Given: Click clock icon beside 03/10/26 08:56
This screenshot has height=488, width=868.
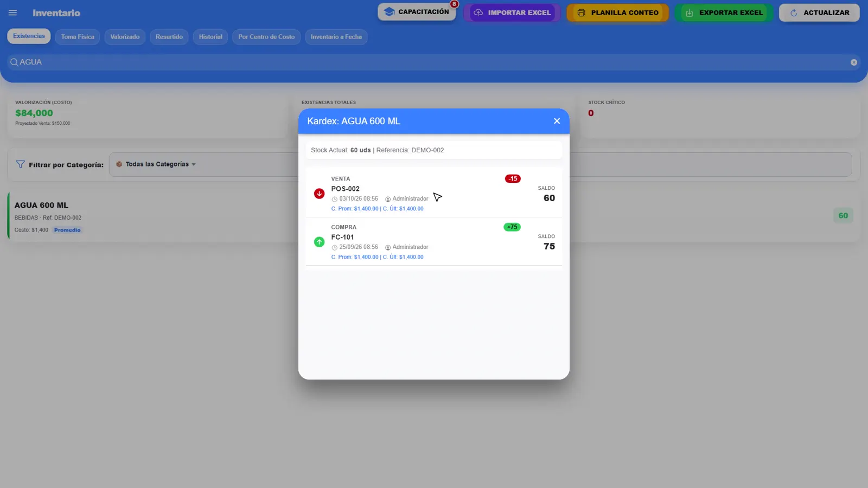Looking at the screenshot, I should click(335, 199).
